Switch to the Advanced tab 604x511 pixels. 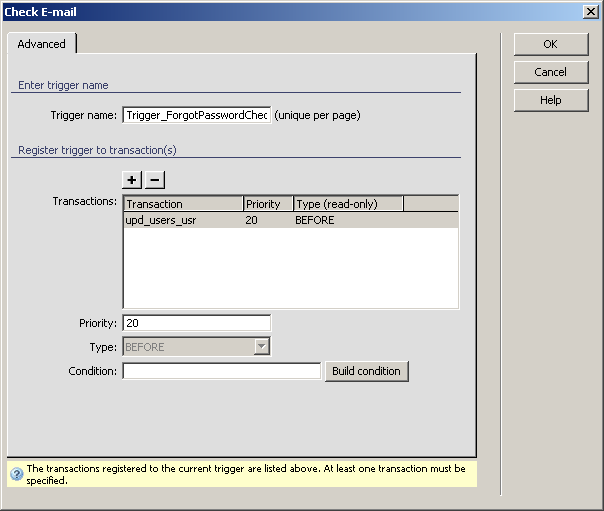coord(42,44)
